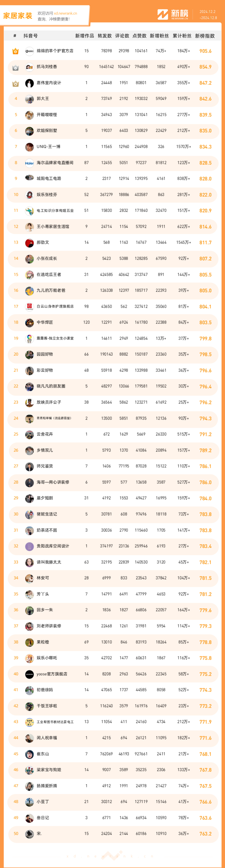The height and width of the screenshot is (868, 225).
Task: Select the 新增粉丝 column header
Action: tap(159, 36)
